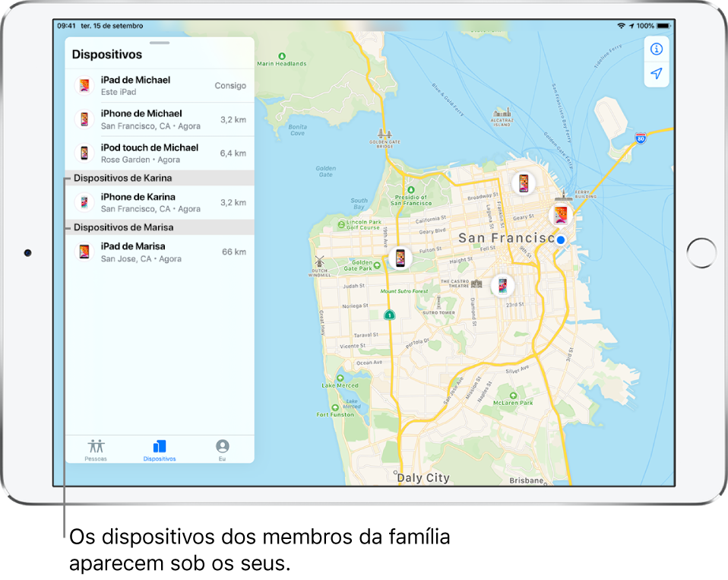Viewport: 728px width, 580px height.
Task: Tap the Consigo label on iPad row
Action: click(230, 85)
